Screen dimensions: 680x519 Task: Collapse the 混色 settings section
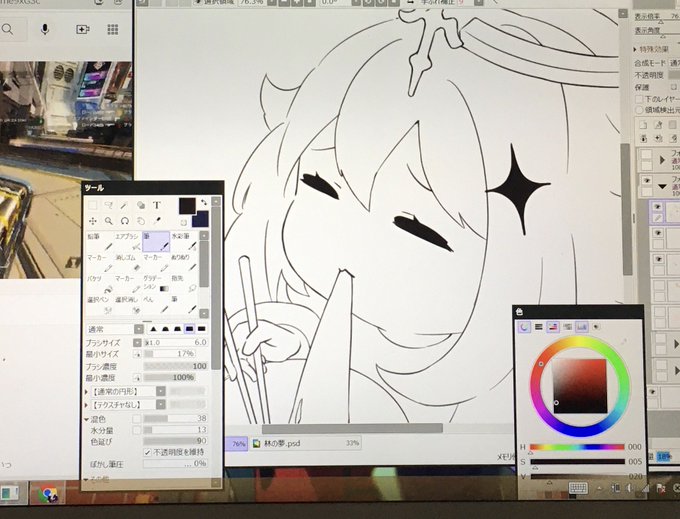coord(86,419)
